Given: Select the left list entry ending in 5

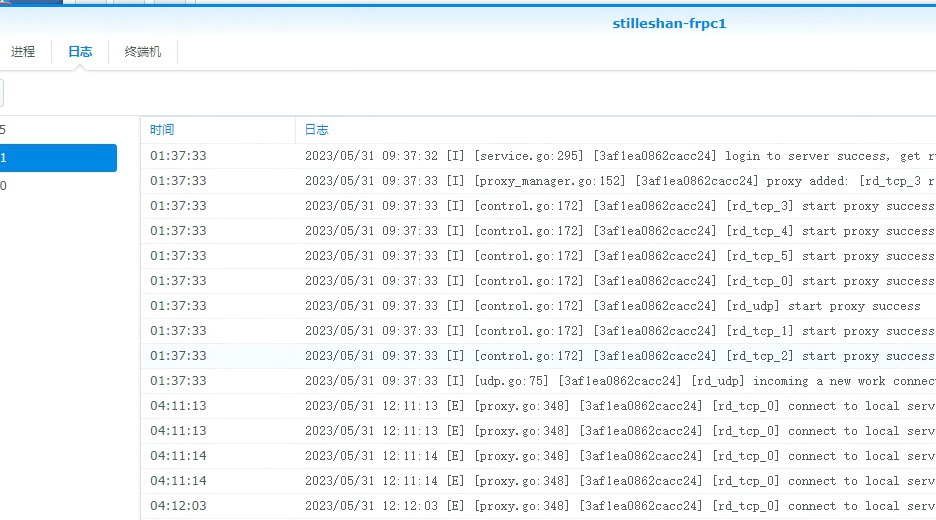Looking at the screenshot, I should click(x=57, y=130).
